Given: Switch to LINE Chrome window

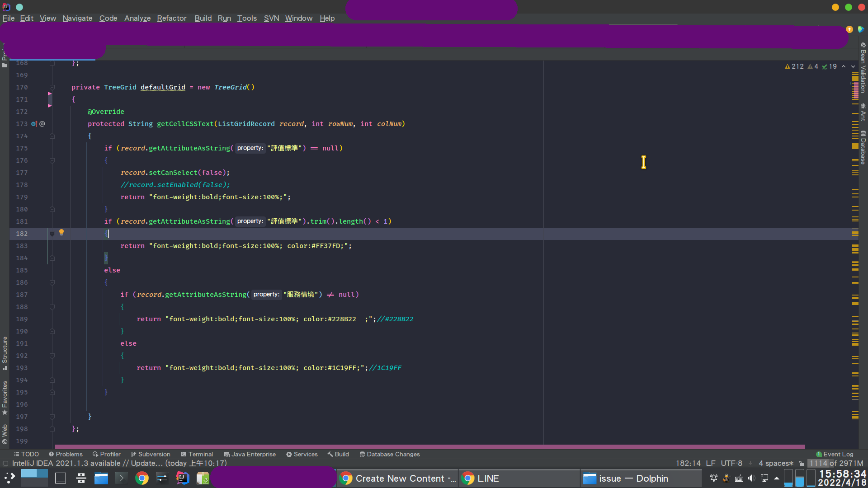Looking at the screenshot, I should coord(519,478).
